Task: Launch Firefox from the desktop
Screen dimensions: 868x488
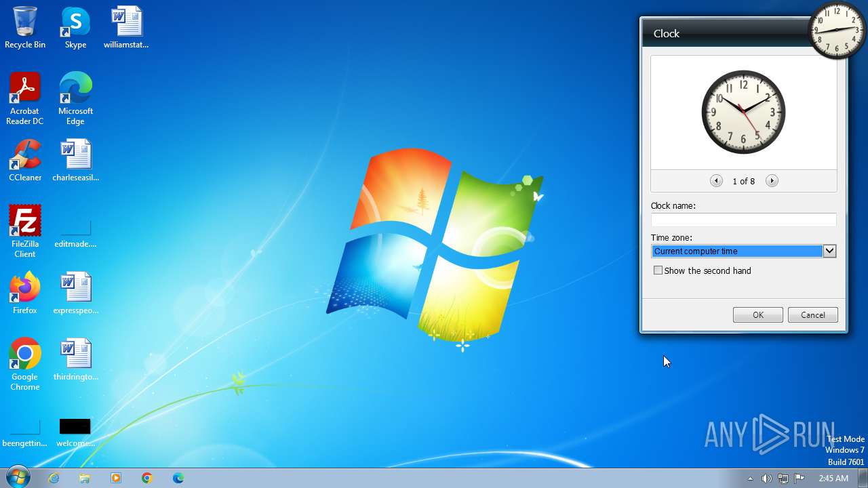Action: (25, 293)
